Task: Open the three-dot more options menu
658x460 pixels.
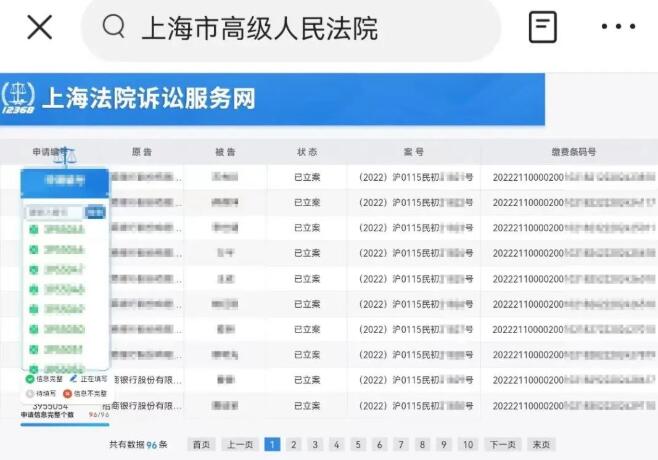Action: tap(618, 27)
